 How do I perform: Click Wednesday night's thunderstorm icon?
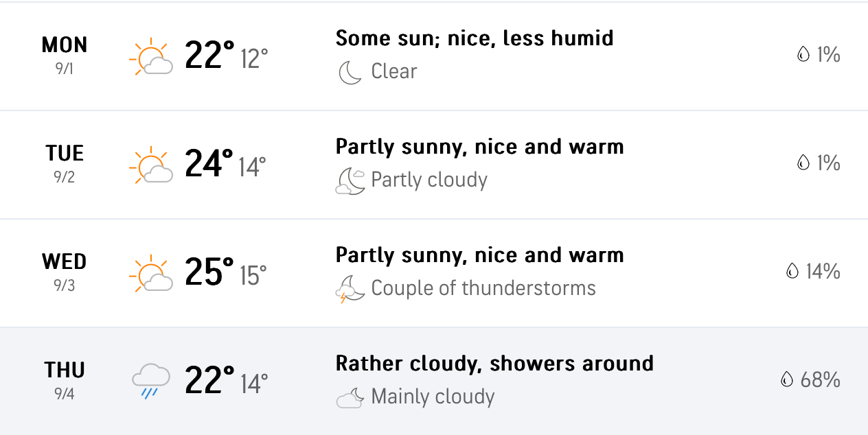(x=350, y=289)
